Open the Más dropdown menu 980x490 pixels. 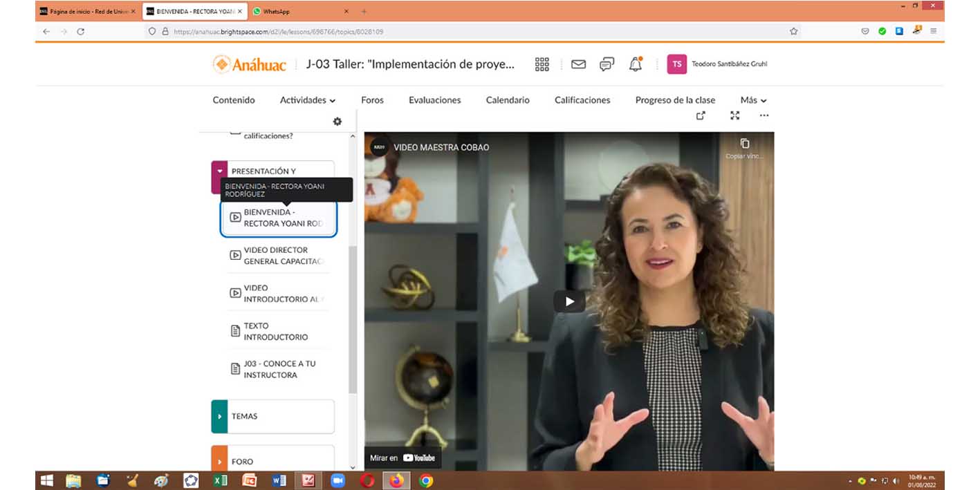[753, 100]
